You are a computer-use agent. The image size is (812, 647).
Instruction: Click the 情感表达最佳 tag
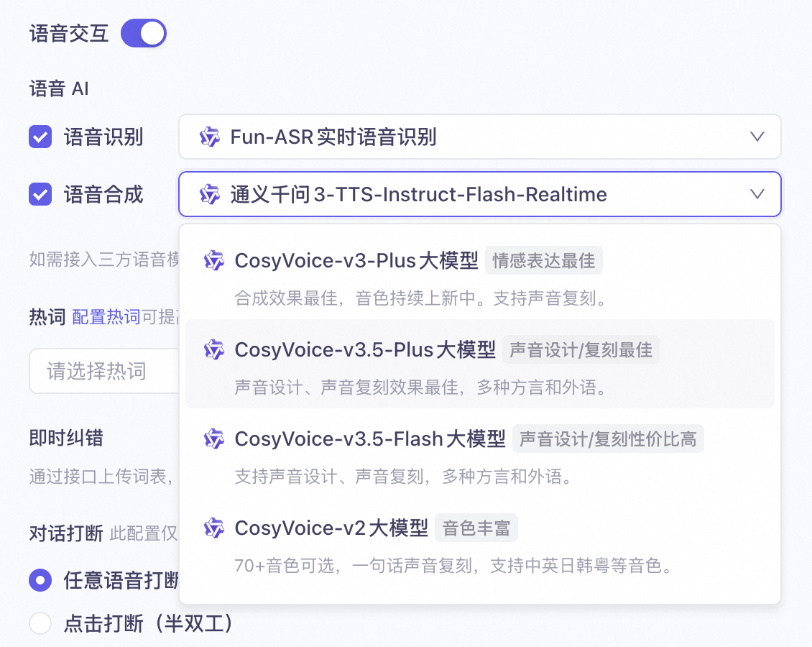click(x=543, y=261)
